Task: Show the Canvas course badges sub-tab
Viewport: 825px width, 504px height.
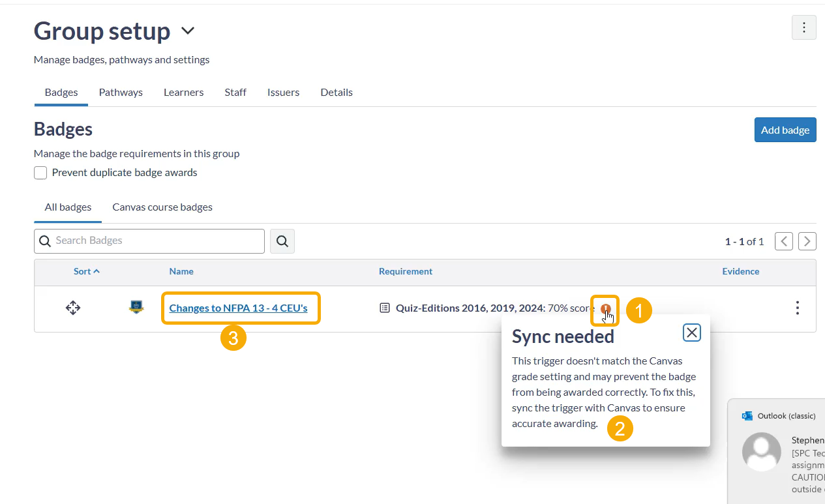Action: coord(162,207)
